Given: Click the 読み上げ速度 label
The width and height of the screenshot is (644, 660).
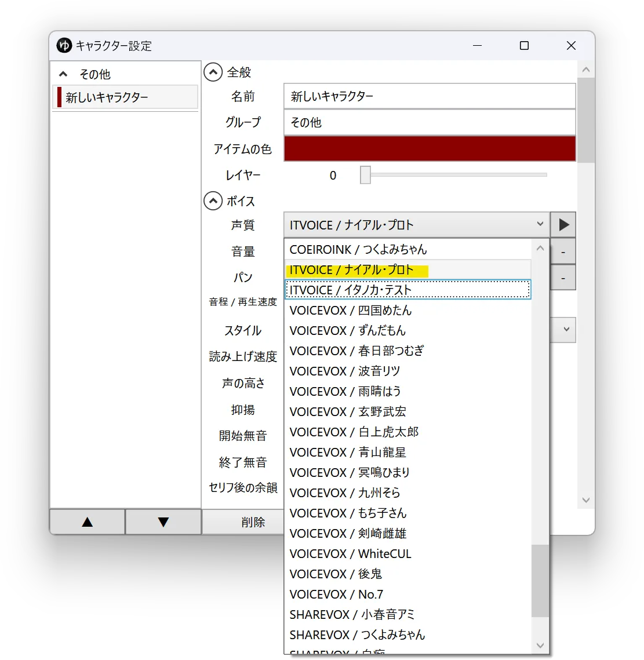Looking at the screenshot, I should [243, 356].
